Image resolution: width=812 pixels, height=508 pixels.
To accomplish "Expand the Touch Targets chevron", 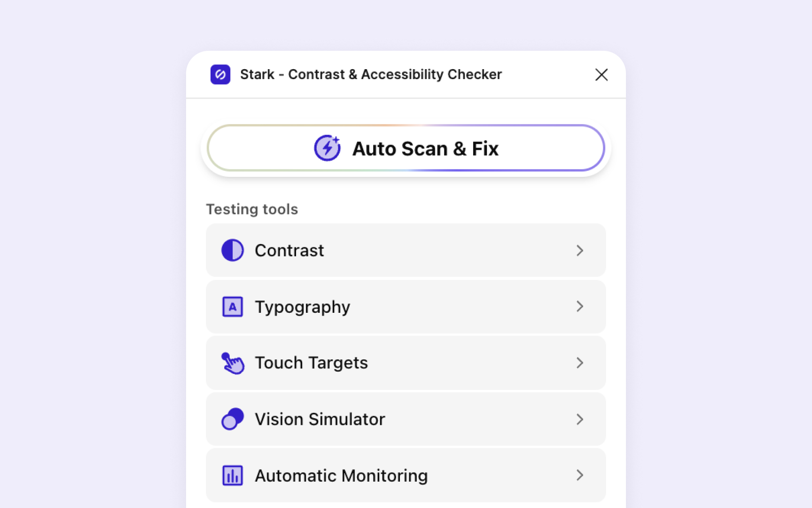I will pos(580,363).
